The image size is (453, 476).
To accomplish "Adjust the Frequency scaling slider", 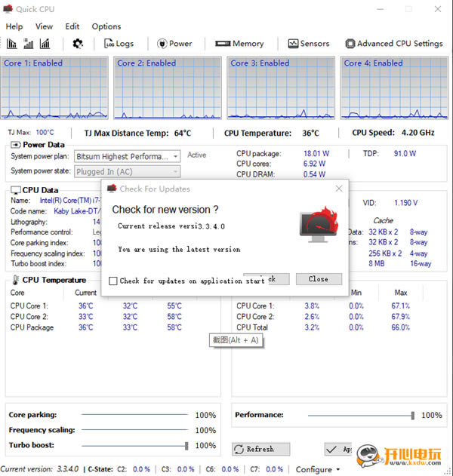I will 134,430.
